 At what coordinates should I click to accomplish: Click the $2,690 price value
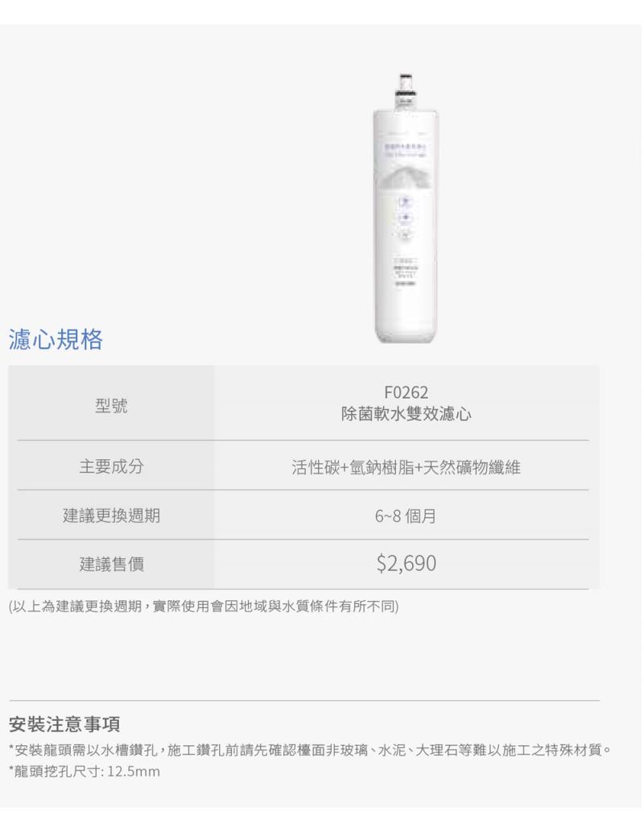point(407,563)
